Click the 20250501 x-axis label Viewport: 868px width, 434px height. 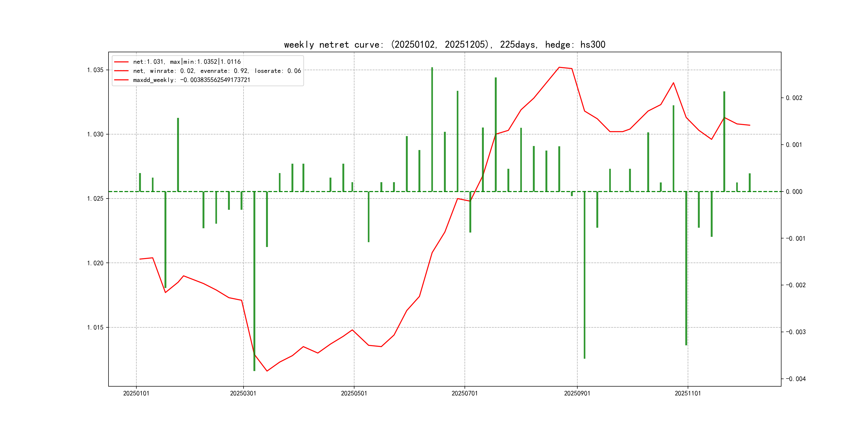point(354,393)
